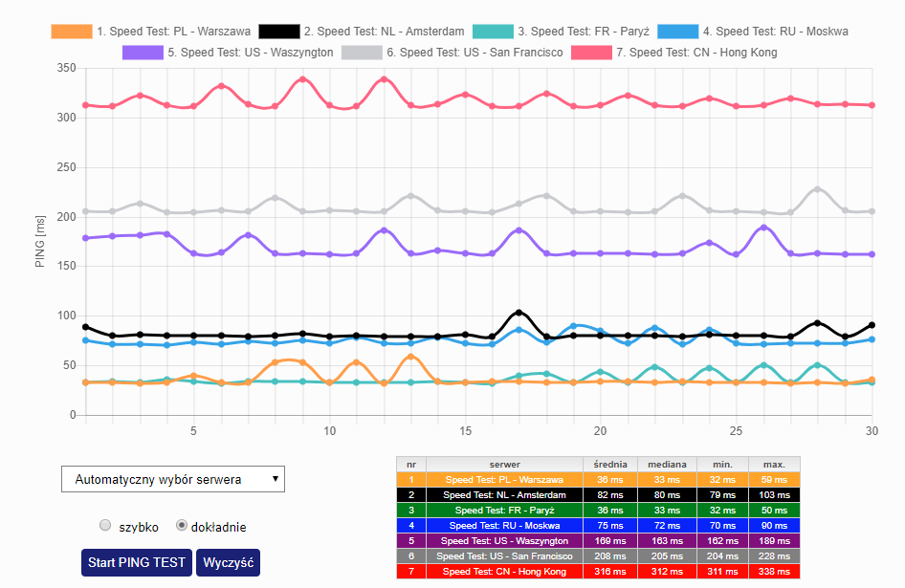Click the Wyczyść button
905x588 pixels.
(x=227, y=562)
